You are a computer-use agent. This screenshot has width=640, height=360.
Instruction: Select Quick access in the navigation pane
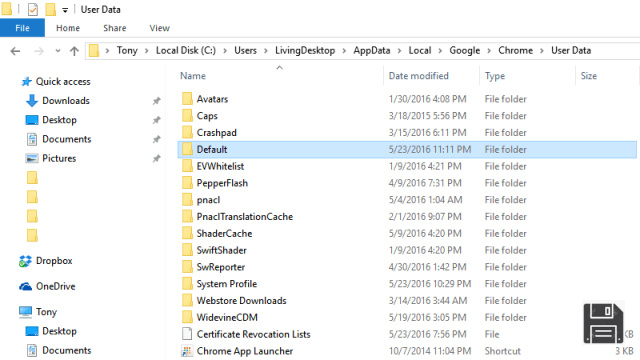[56, 82]
